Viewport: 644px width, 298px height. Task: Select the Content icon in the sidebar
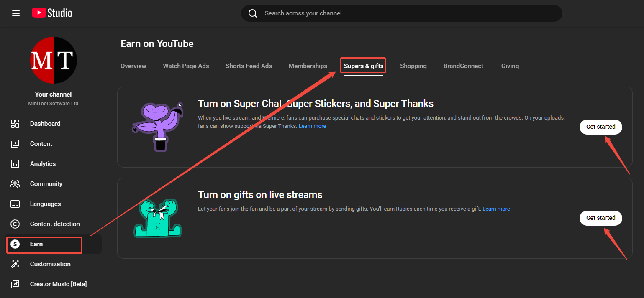tap(15, 143)
